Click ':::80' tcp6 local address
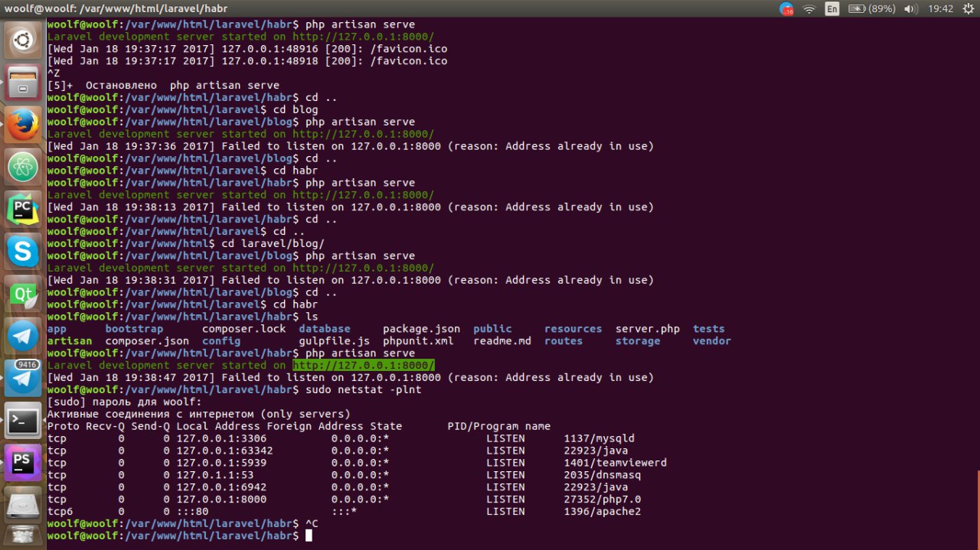Image resolution: width=980 pixels, height=550 pixels. pos(192,511)
